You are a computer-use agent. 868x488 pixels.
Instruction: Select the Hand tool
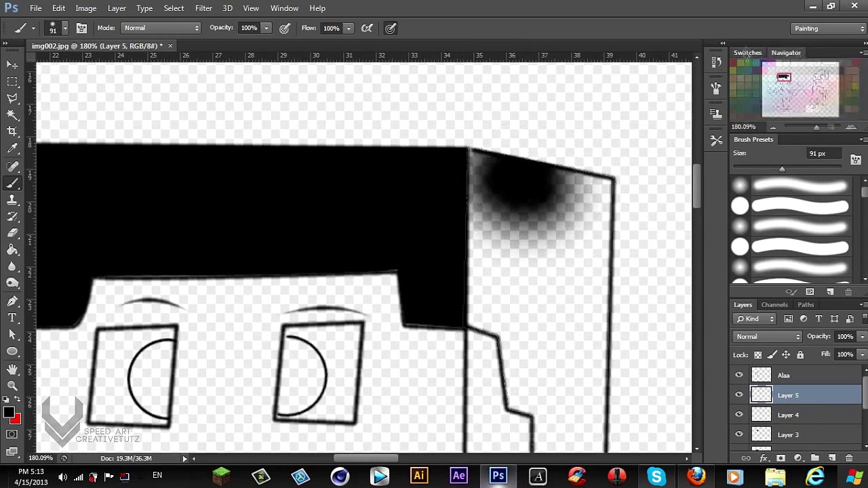point(12,369)
